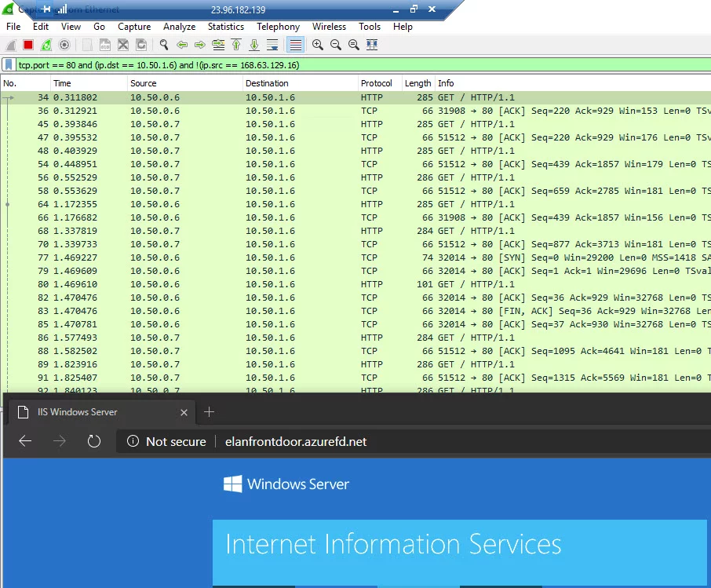The image size is (711, 588).
Task: Open the File menu
Action: [x=13, y=27]
